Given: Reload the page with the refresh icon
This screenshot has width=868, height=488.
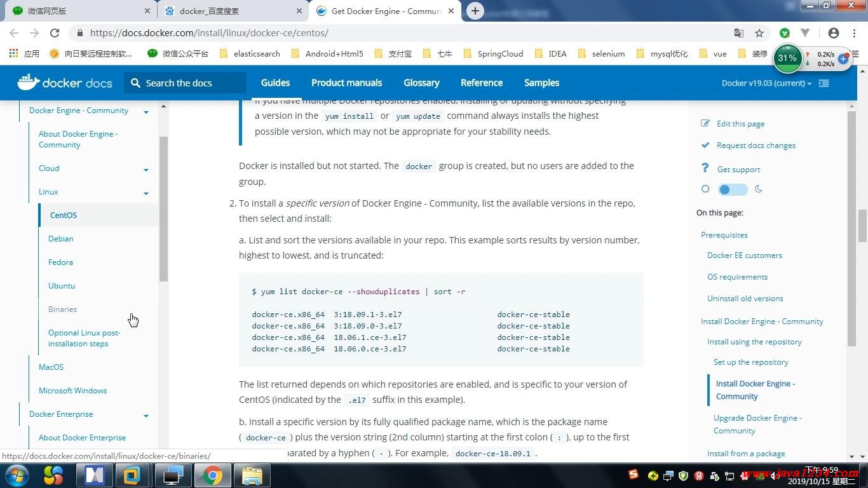Looking at the screenshot, I should (x=55, y=33).
